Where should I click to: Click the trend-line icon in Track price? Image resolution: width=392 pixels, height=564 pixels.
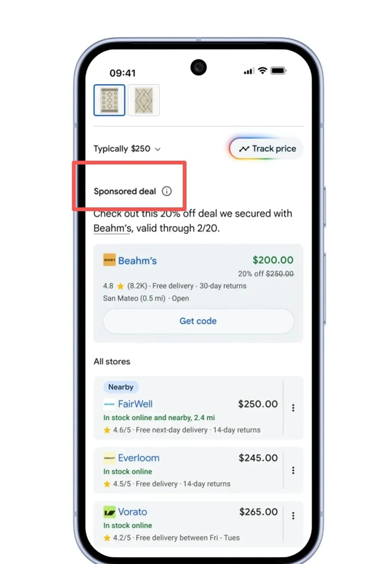pyautogui.click(x=244, y=149)
